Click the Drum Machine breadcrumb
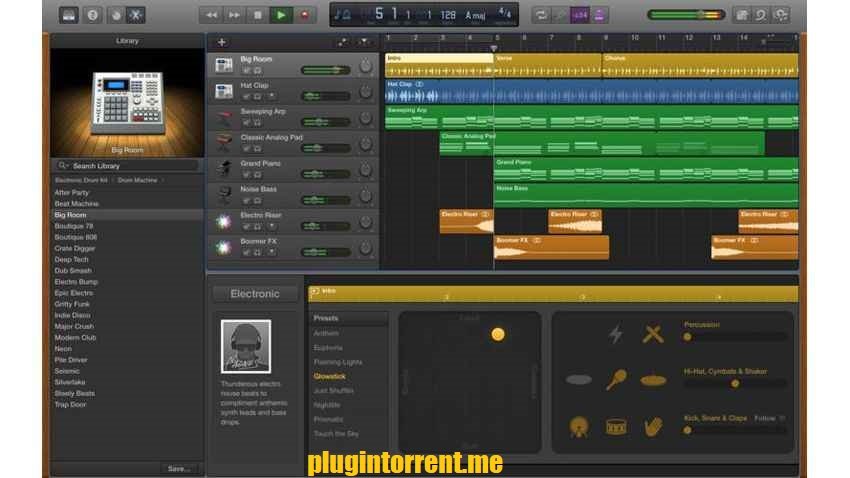This screenshot has height=478, width=850. pyautogui.click(x=137, y=180)
